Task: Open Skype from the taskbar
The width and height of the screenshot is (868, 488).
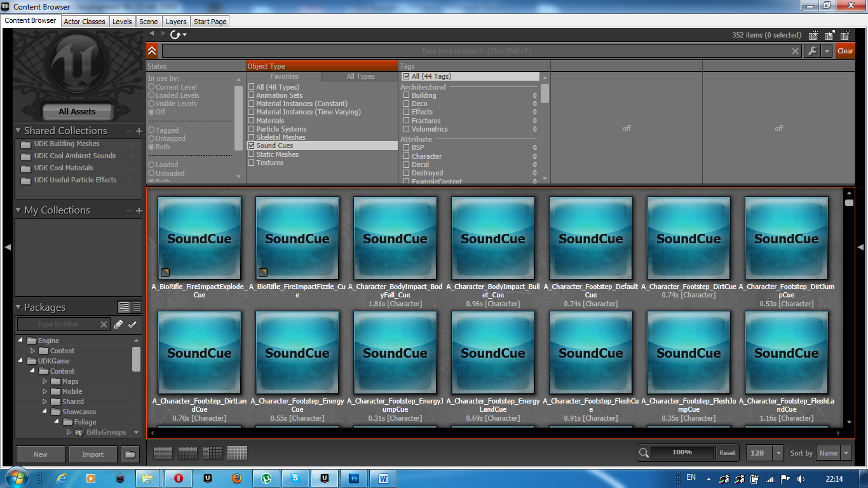Action: point(295,478)
